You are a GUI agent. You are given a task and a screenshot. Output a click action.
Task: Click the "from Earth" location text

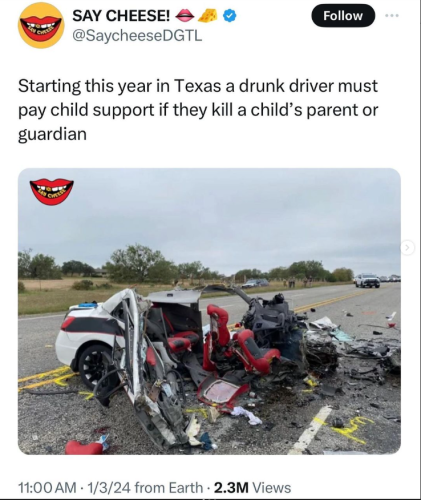[169, 488]
